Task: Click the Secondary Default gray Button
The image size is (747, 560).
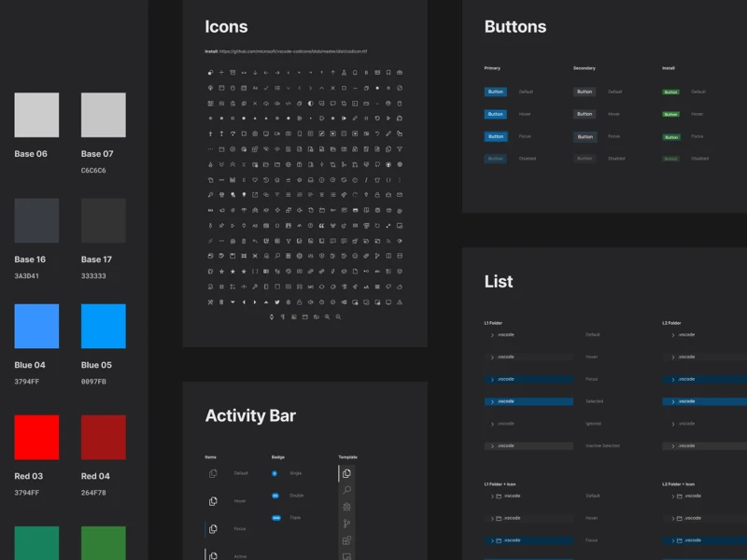Action: tap(585, 91)
